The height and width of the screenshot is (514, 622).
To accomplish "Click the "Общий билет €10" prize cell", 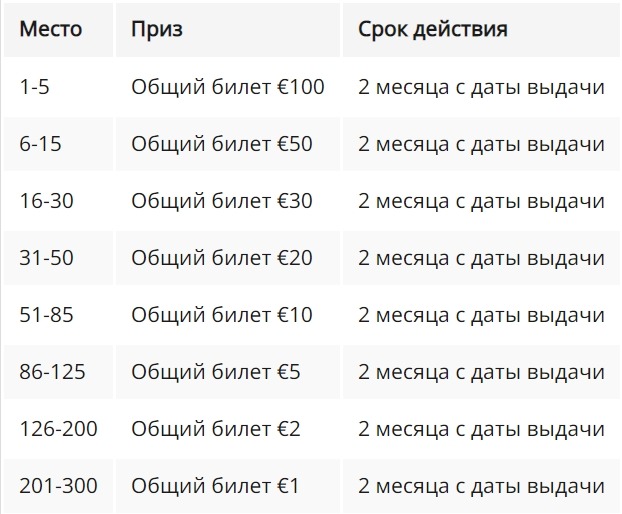I will pyautogui.click(x=222, y=315).
